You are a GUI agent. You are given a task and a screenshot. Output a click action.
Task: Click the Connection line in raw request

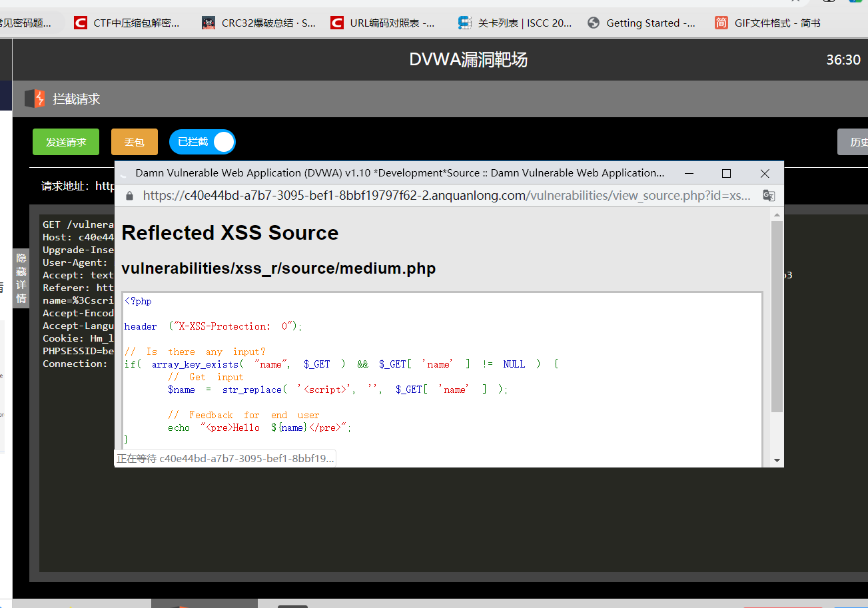point(75,364)
